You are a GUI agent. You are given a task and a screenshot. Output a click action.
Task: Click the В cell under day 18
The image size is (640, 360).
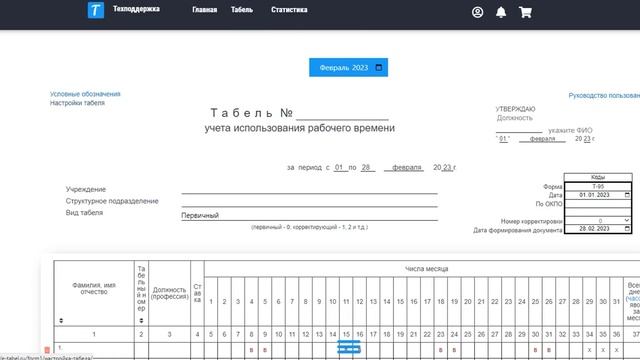(x=441, y=350)
